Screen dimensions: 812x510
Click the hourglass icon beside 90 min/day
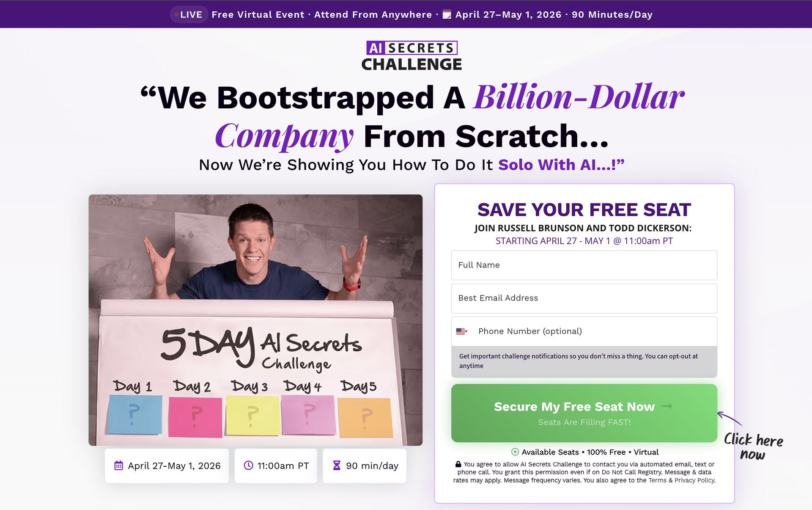(x=337, y=466)
